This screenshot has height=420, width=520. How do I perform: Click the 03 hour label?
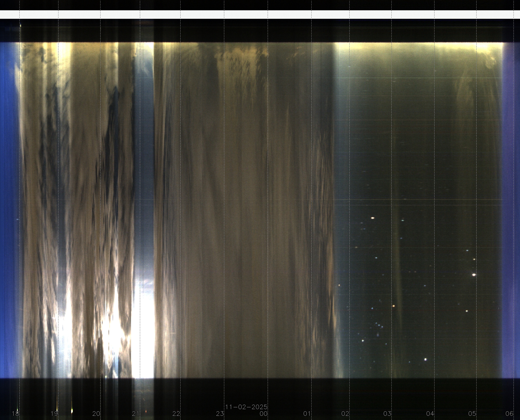(387, 414)
